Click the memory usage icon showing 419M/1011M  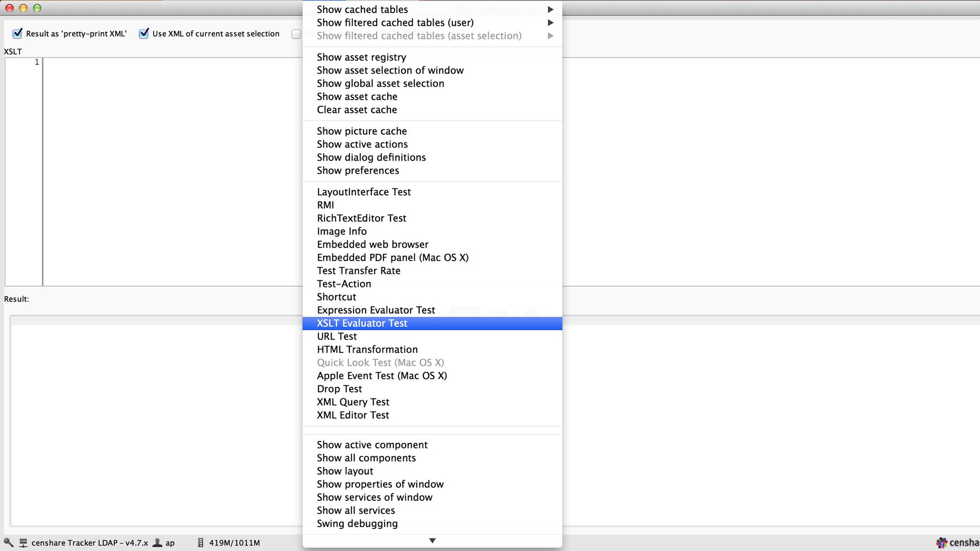click(200, 542)
